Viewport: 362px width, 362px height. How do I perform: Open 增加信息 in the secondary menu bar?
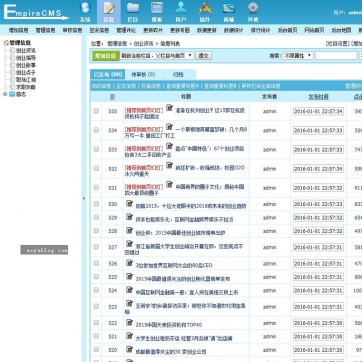point(18,30)
